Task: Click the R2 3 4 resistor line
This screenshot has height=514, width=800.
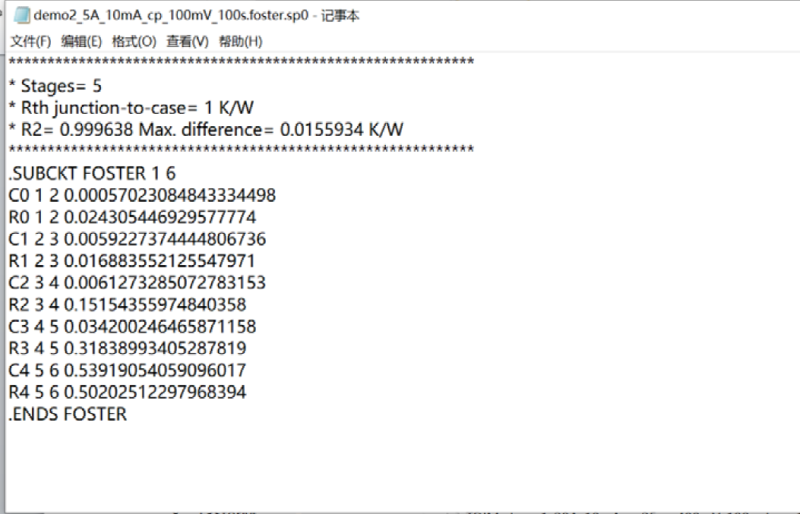Action: tap(127, 305)
